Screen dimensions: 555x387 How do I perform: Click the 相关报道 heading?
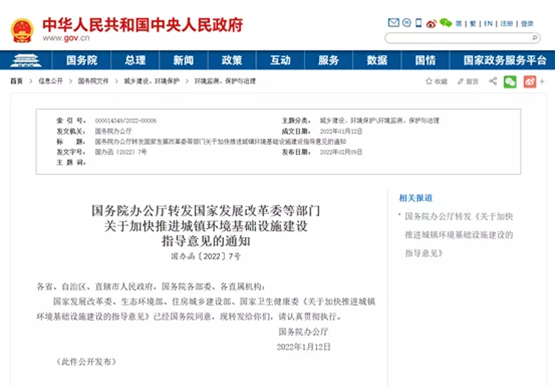click(x=416, y=198)
